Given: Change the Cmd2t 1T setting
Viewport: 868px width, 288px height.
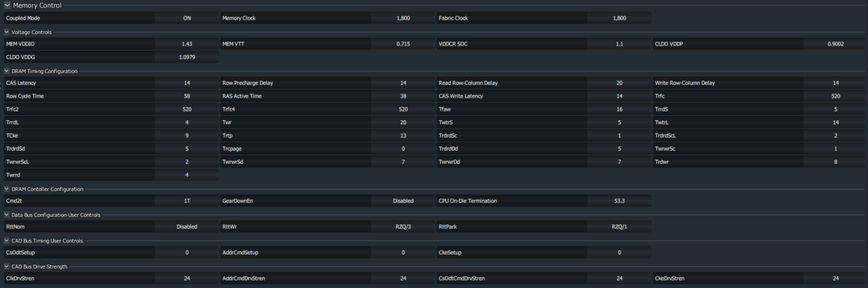Looking at the screenshot, I should (x=186, y=201).
